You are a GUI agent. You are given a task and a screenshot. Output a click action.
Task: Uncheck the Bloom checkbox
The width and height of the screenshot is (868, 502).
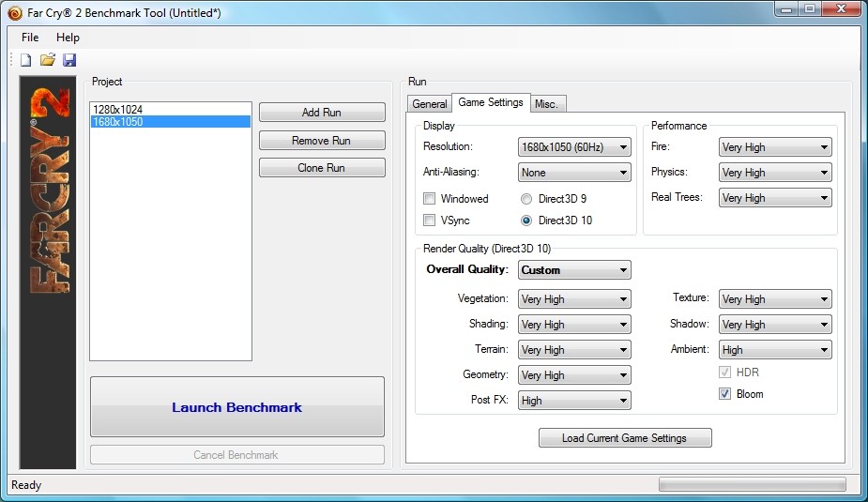(724, 393)
